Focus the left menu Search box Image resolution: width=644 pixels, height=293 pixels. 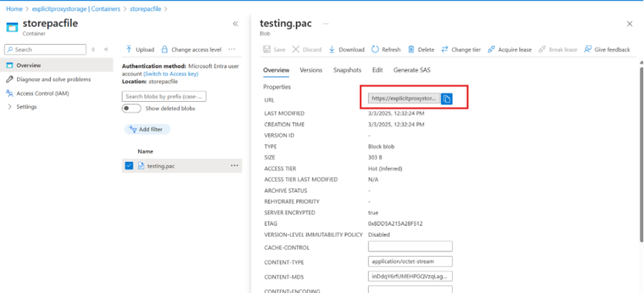[46, 49]
